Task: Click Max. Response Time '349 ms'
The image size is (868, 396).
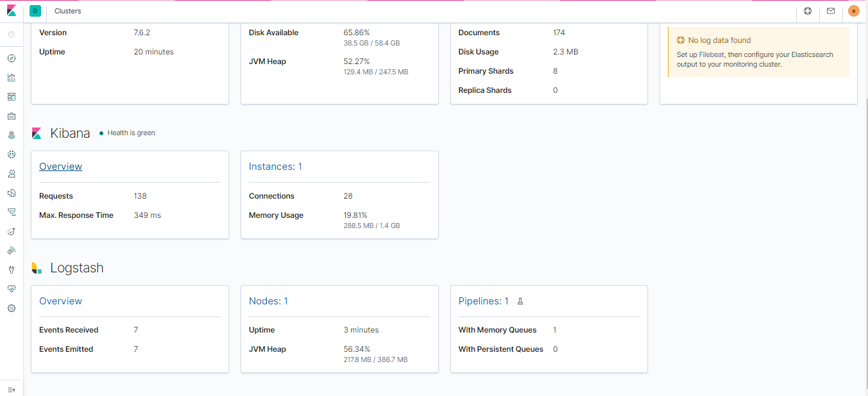Action: click(148, 215)
